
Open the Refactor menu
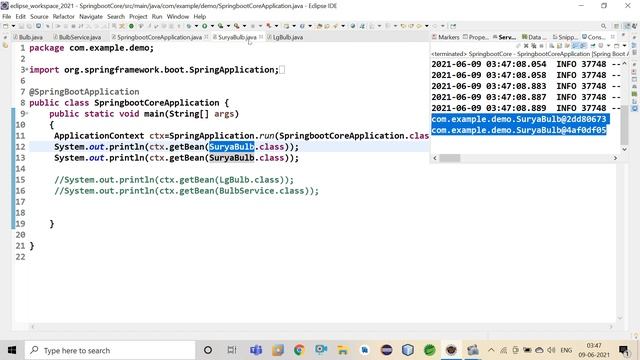(63, 16)
